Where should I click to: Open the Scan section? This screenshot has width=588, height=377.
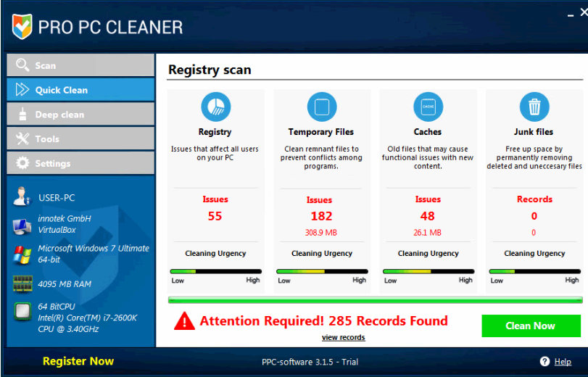(80, 65)
